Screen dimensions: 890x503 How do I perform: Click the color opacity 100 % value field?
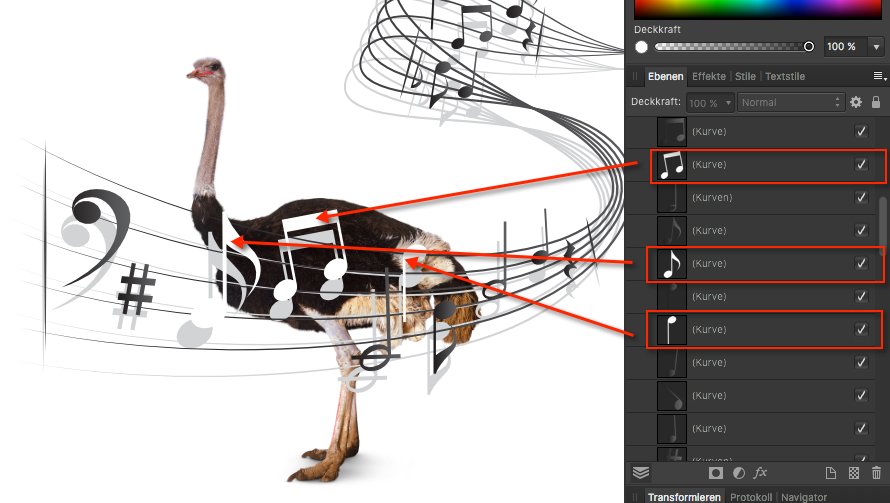[x=846, y=47]
